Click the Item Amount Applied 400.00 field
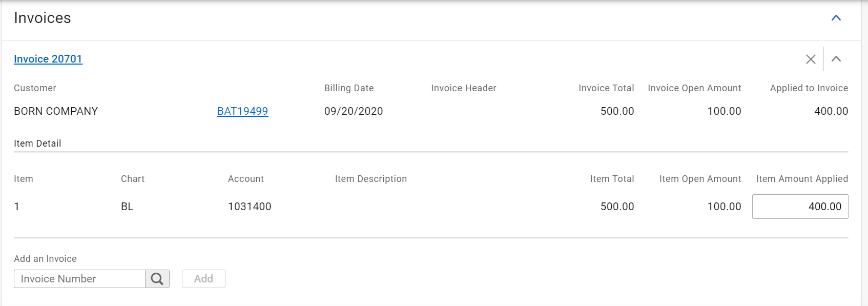 [x=800, y=207]
